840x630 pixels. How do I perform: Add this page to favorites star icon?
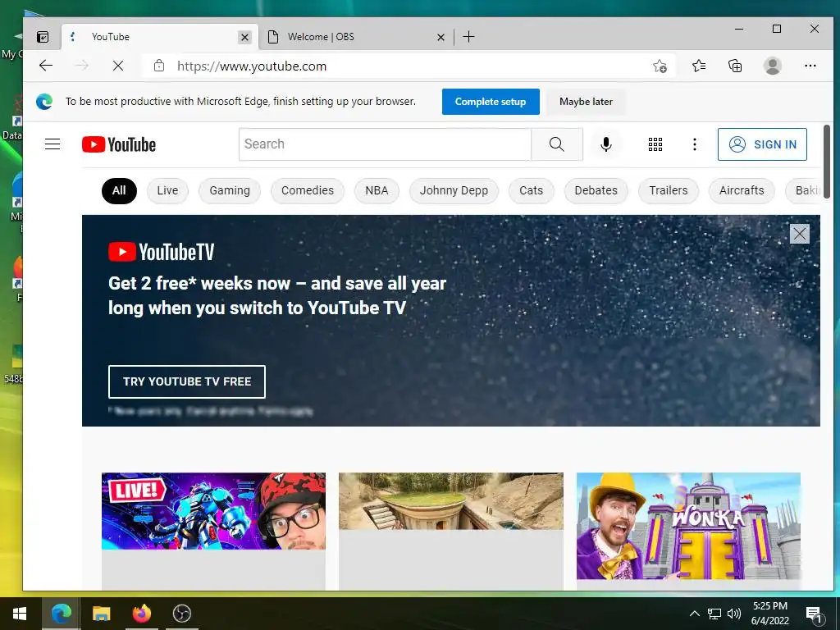coord(660,66)
